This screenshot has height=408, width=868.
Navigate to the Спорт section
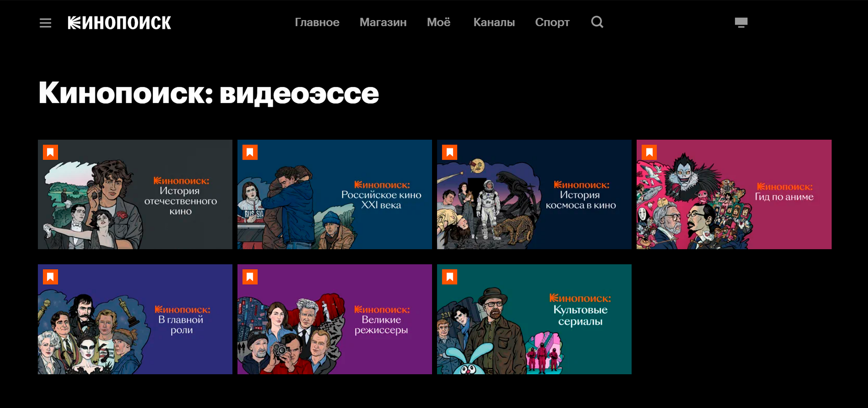click(552, 22)
